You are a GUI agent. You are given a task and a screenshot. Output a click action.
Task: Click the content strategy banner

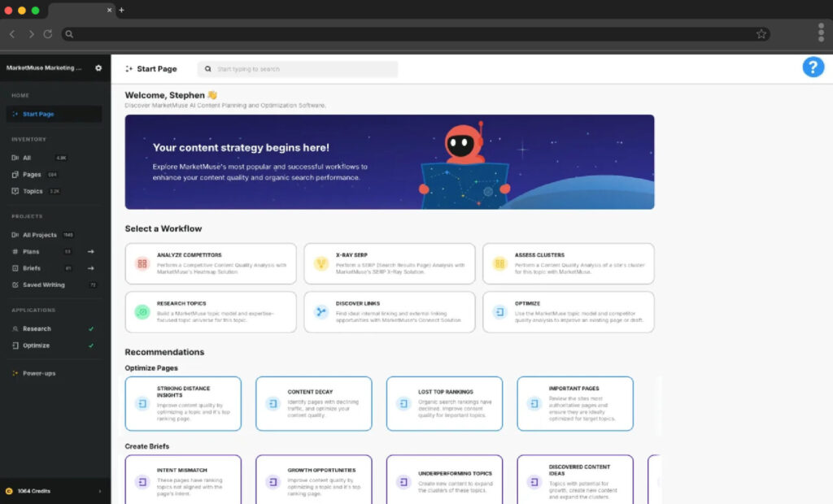click(390, 162)
